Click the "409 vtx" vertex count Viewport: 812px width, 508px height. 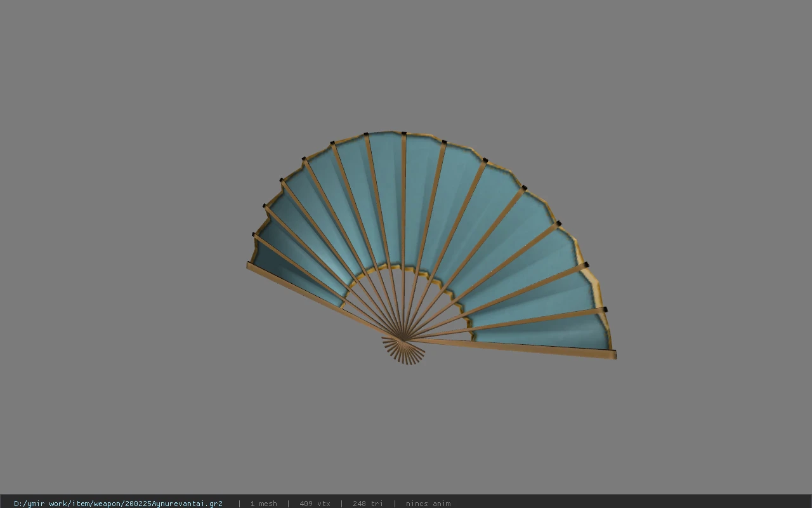(x=315, y=504)
